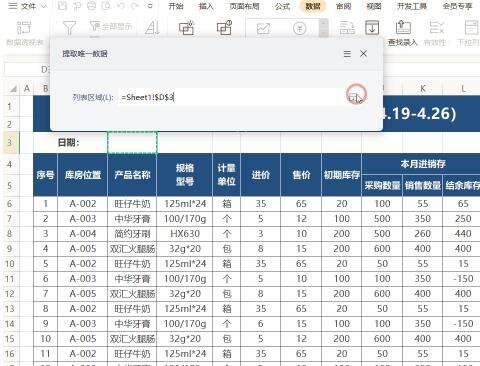Image resolution: width=480 pixels, height=366 pixels.
Task: Open the 会员专享 tab
Action: (x=457, y=6)
